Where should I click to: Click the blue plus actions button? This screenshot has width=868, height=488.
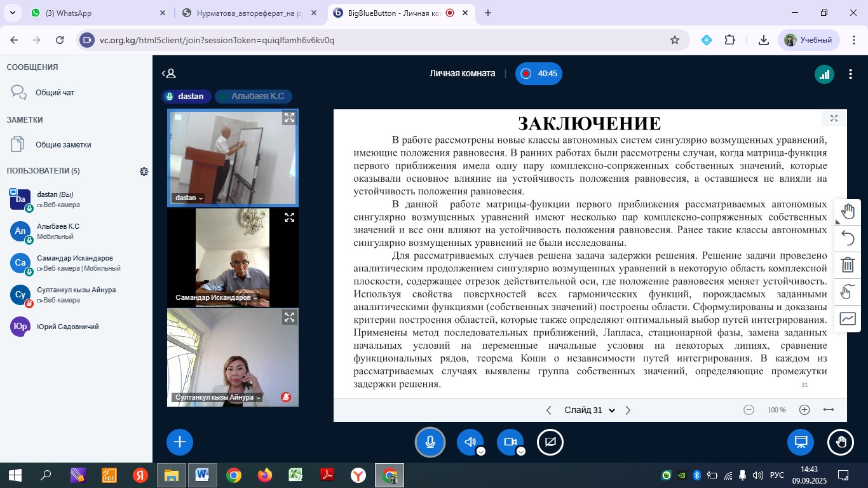[180, 442]
